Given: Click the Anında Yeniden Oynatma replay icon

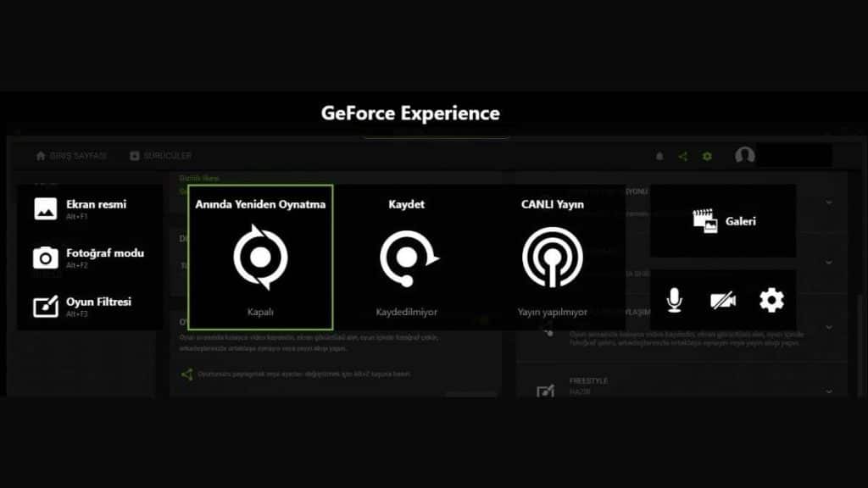Looking at the screenshot, I should 260,255.
